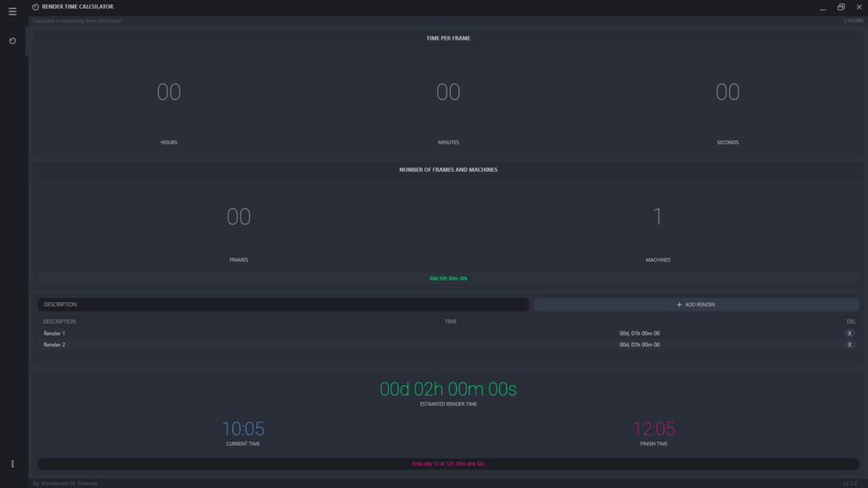This screenshot has height=488, width=868.
Task: Delete Render 2 with its X button
Action: coord(849,345)
